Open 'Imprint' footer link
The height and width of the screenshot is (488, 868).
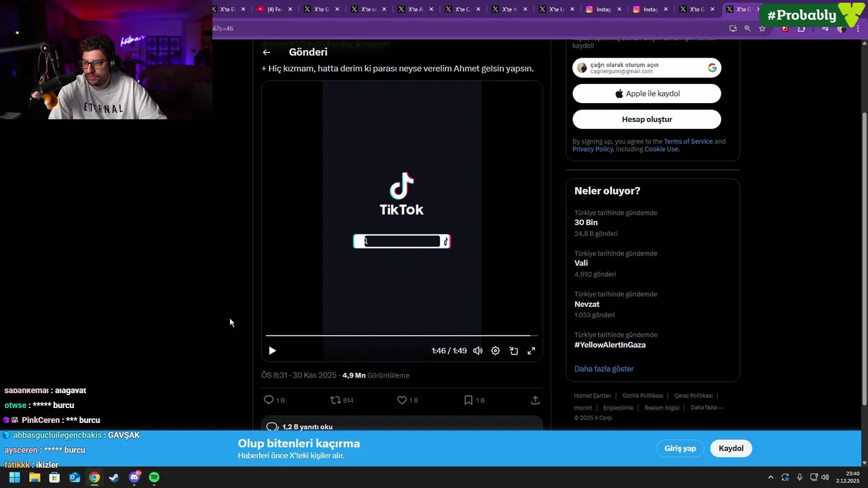click(x=583, y=408)
